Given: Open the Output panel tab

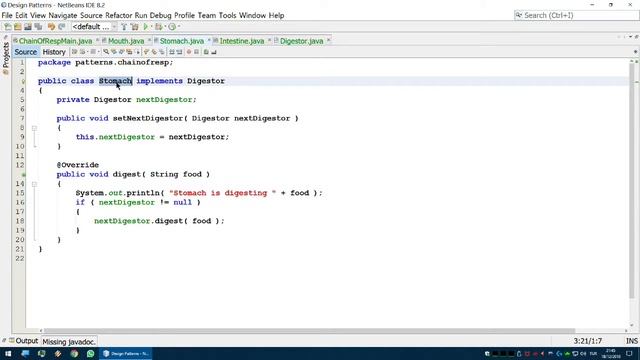Looking at the screenshot, I should [x=24, y=341].
